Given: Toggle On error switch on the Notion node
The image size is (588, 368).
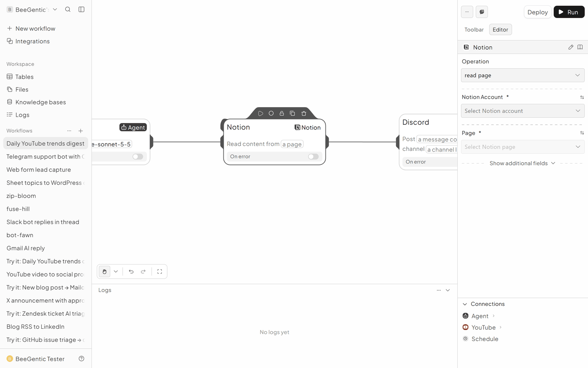Looking at the screenshot, I should (313, 157).
